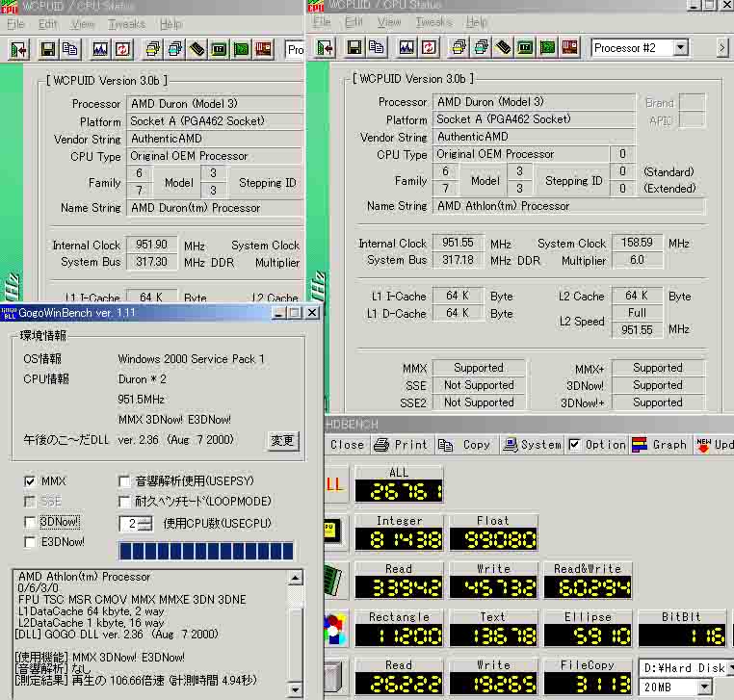Click the HDBENCH CPU chip icon beside Integer
The width and height of the screenshot is (734, 700).
pos(336,533)
